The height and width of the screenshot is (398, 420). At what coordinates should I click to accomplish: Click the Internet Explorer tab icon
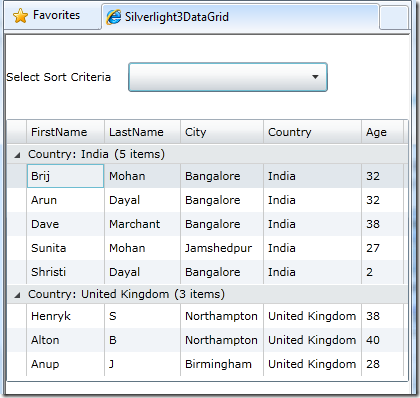coord(114,17)
